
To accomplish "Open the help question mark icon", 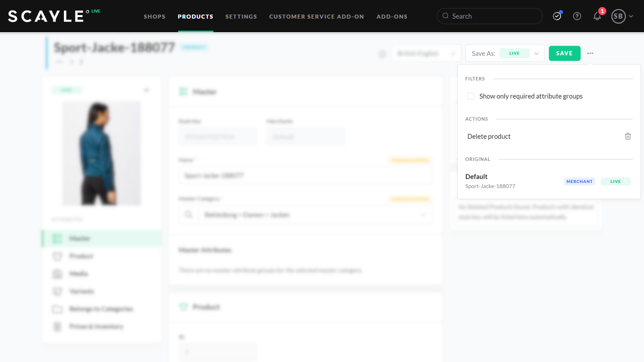I will coord(577,16).
